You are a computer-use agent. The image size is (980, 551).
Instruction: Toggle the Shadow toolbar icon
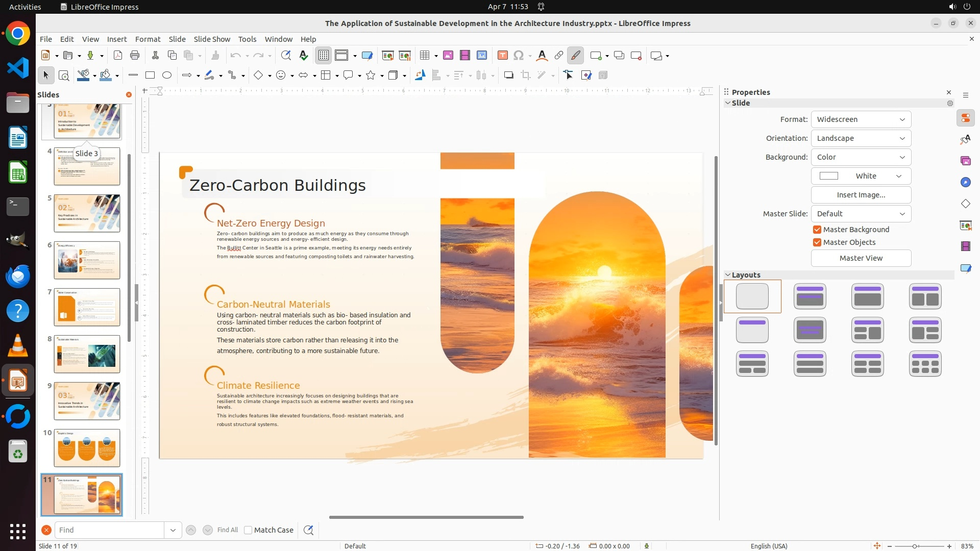pos(508,76)
